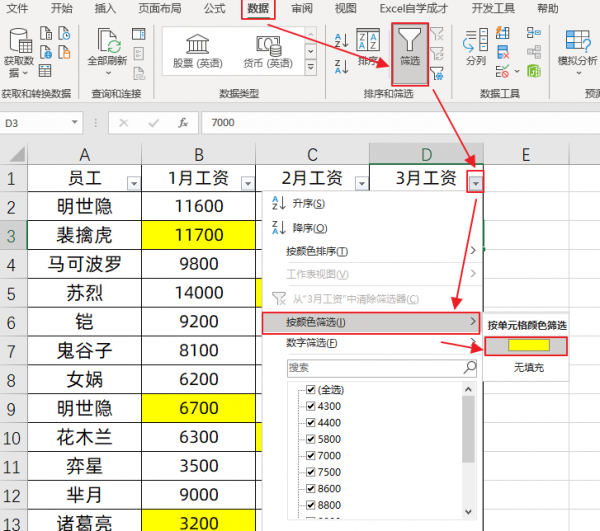Click the From Table/Range icon
The height and width of the screenshot is (531, 600).
45,71
